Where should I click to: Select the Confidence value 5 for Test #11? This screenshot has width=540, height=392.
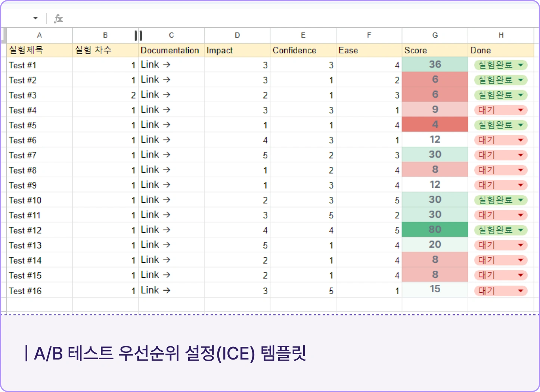[303, 215]
